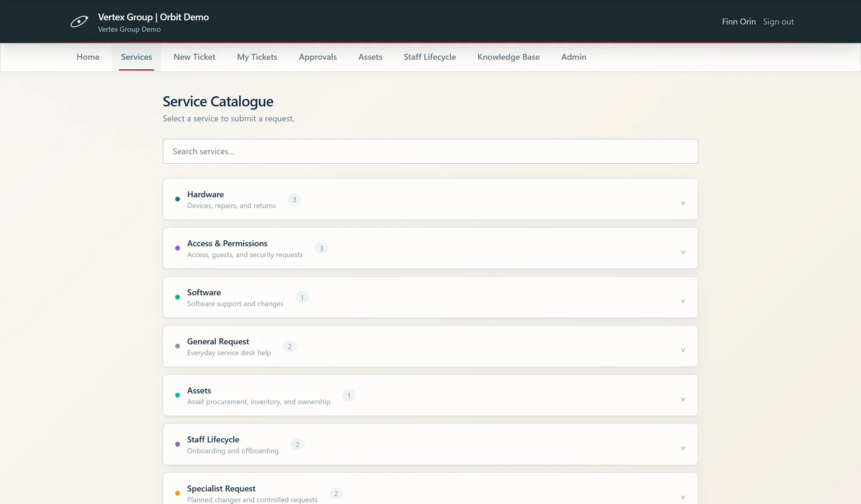Screen dimensions: 861x504
Task: Click 'Planned changes and controlled requests' text
Action: [x=252, y=500]
